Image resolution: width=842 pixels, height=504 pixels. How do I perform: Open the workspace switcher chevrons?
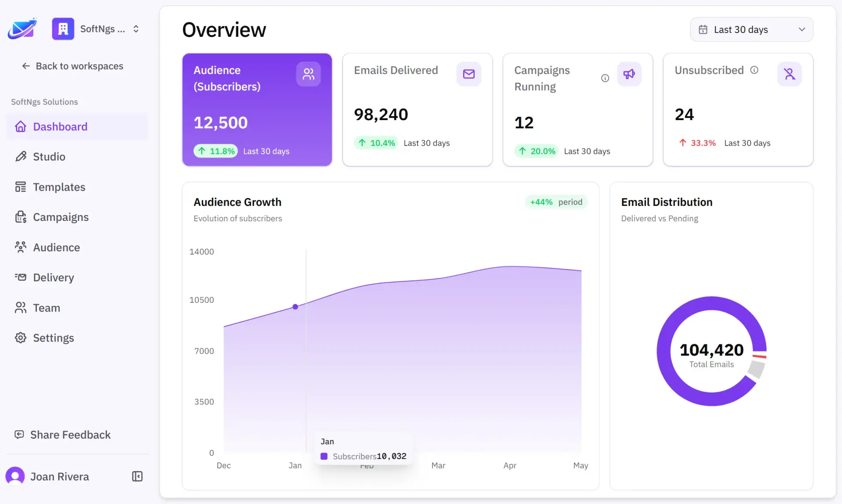click(136, 29)
